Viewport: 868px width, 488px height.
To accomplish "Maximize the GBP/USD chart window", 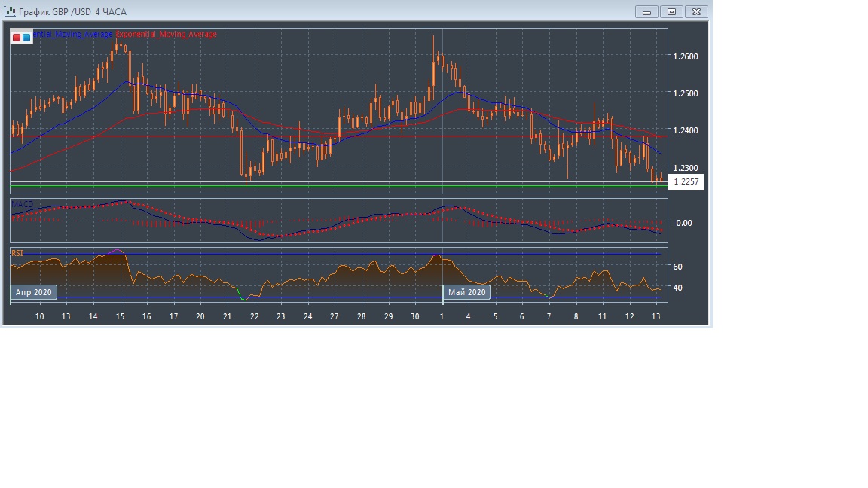I will coord(671,11).
